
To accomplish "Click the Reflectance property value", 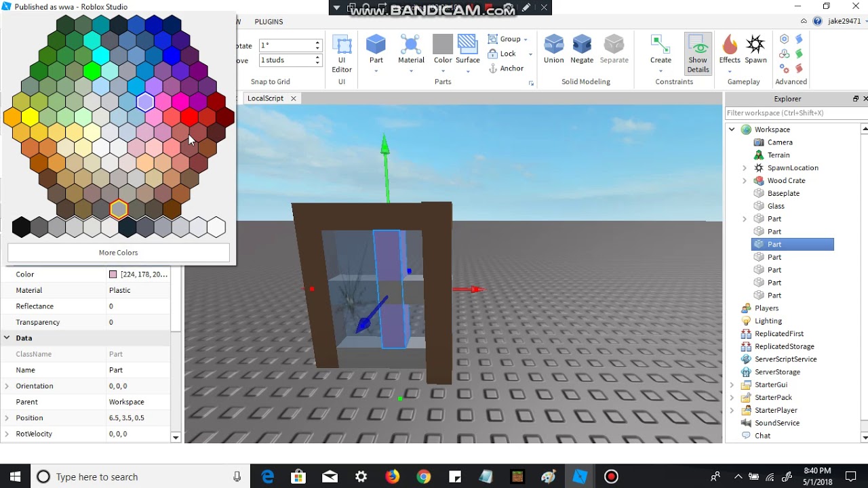I will (x=138, y=306).
